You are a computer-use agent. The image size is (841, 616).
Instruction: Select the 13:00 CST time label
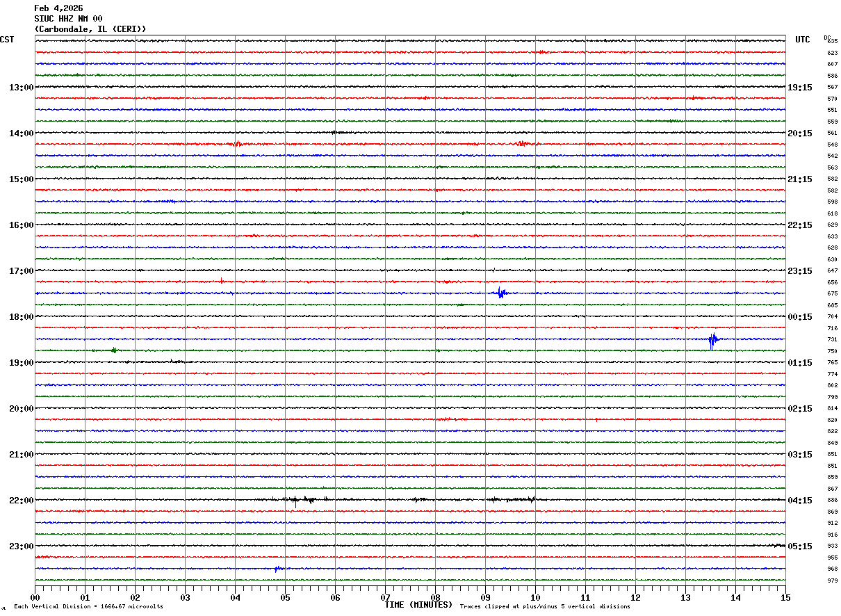21,87
